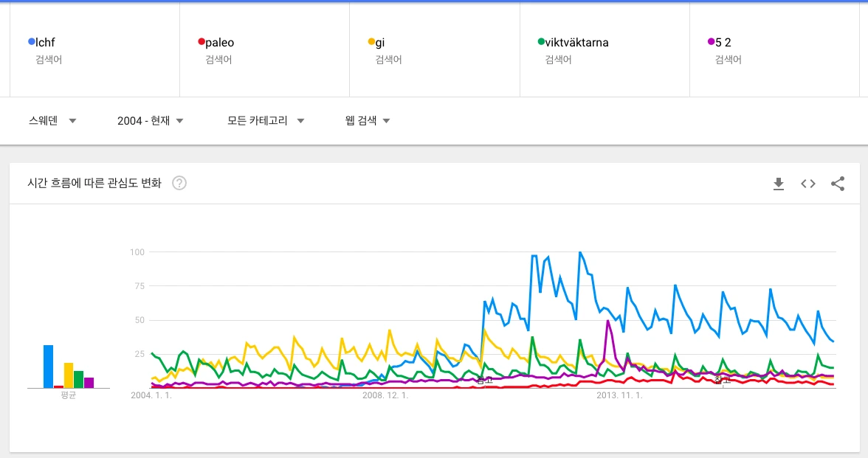Screen dimensions: 868x458
Task: Click the green dot marking viktväktarna
Action: tap(540, 42)
